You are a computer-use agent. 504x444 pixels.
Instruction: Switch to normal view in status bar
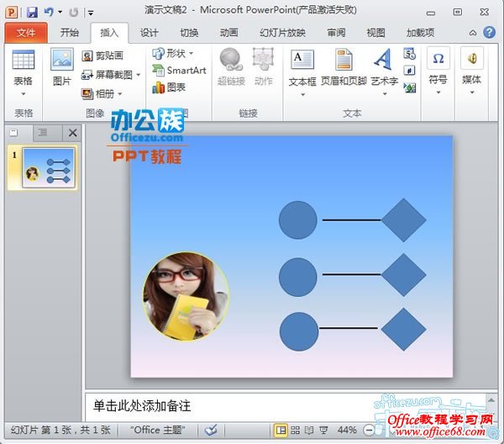[x=282, y=430]
